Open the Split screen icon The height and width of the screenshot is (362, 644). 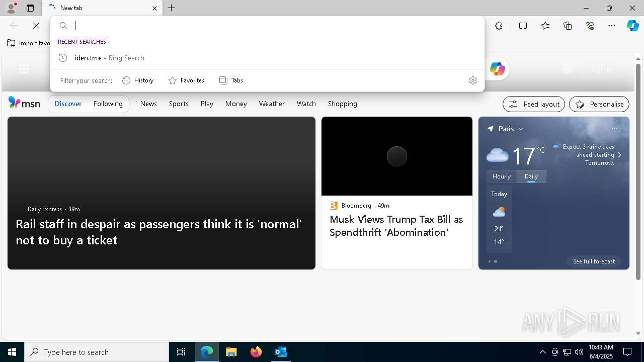point(523,26)
